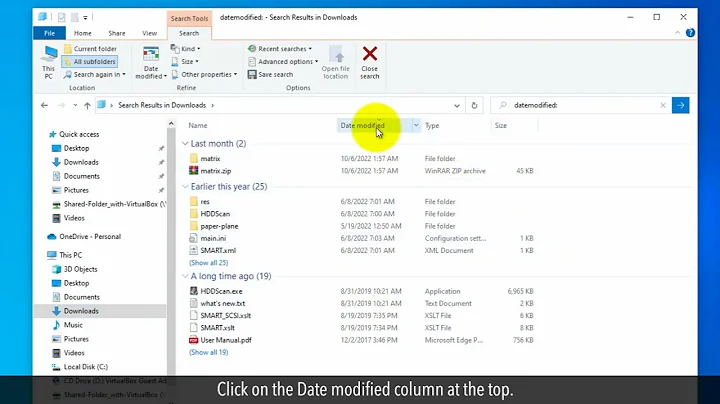
Task: Click Show all 25 link
Action: (208, 263)
